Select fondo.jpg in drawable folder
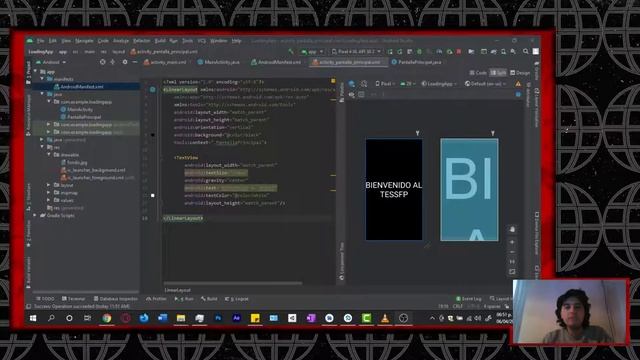The height and width of the screenshot is (360, 640). point(74,162)
